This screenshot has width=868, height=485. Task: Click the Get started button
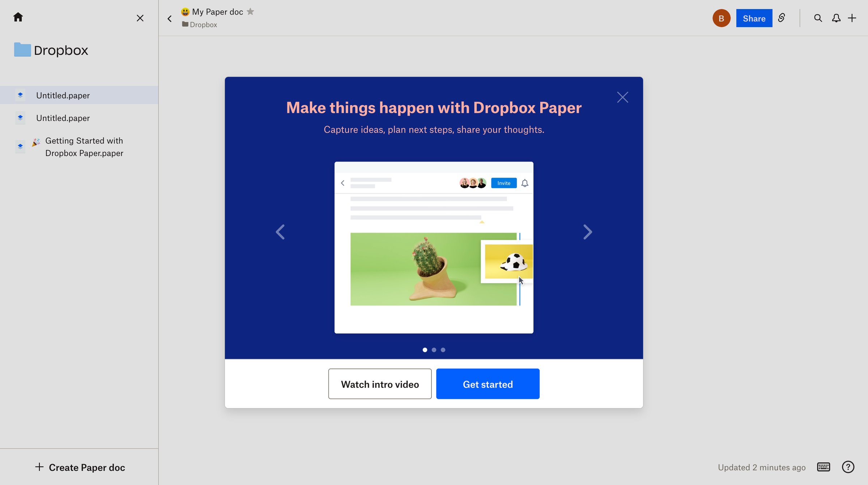pos(488,384)
